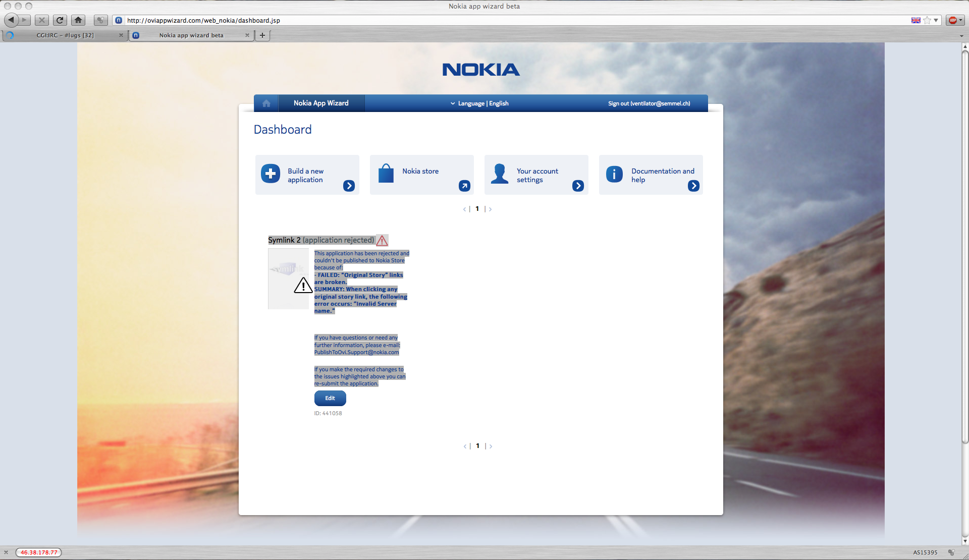The width and height of the screenshot is (969, 560).
Task: Click the PublishToOvi.Support@nokia.com email text
Action: click(356, 352)
